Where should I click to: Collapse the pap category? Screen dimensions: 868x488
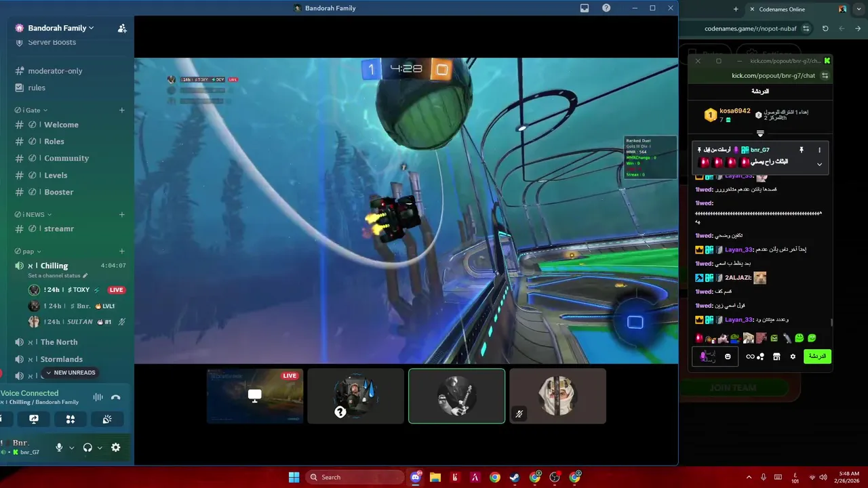[x=28, y=251]
